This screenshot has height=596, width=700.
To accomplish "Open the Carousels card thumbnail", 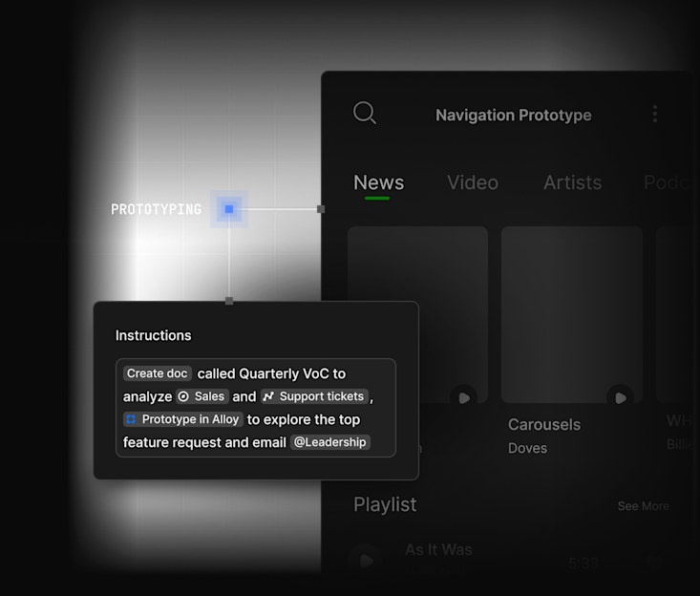I will click(x=572, y=315).
